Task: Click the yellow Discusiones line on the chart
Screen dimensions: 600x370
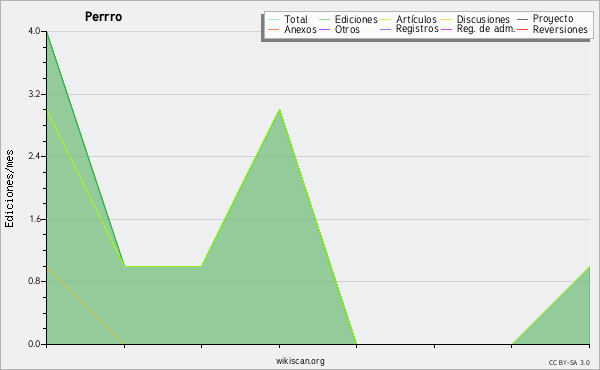Action: tap(85, 305)
